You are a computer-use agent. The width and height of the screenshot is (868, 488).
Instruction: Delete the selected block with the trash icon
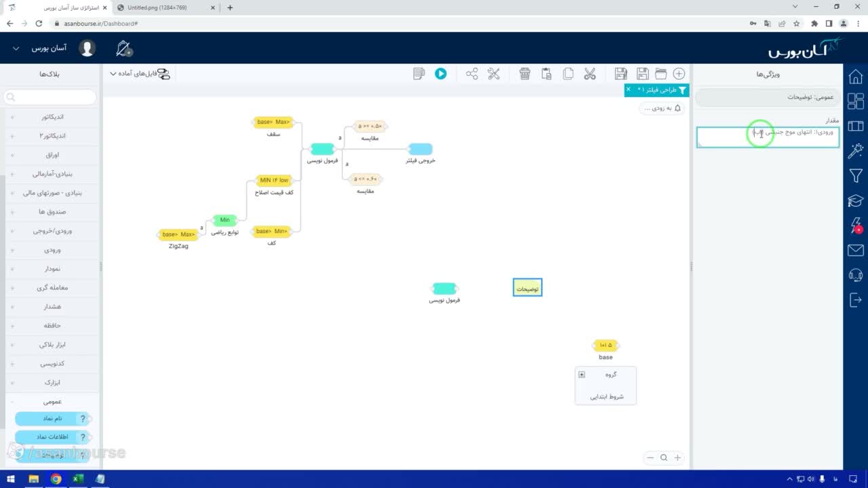[525, 74]
